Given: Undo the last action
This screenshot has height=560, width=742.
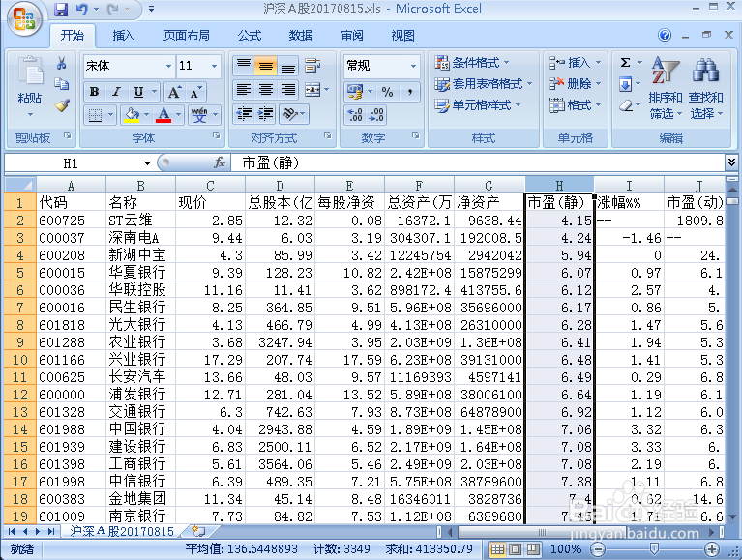Looking at the screenshot, I should click(82, 9).
